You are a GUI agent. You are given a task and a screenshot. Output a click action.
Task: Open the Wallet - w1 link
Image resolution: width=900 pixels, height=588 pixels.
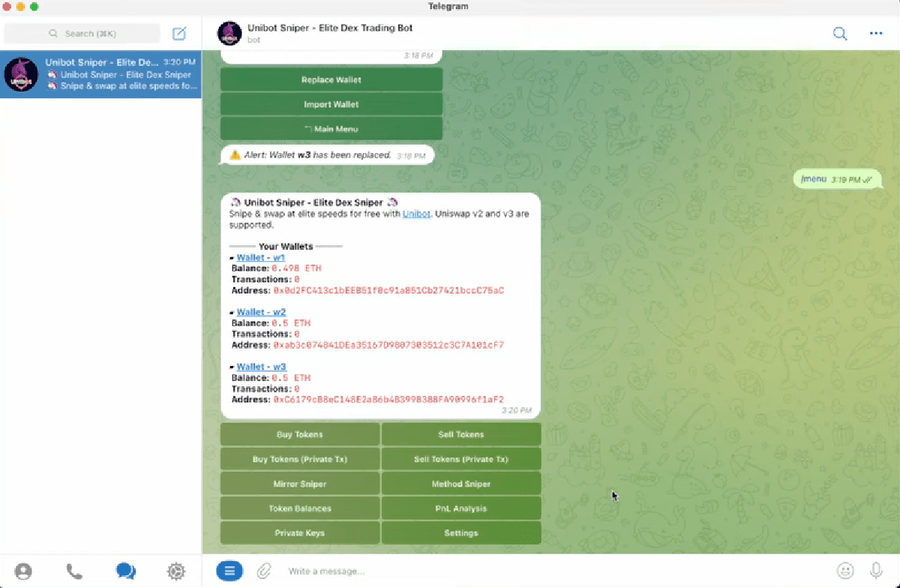coord(261,257)
